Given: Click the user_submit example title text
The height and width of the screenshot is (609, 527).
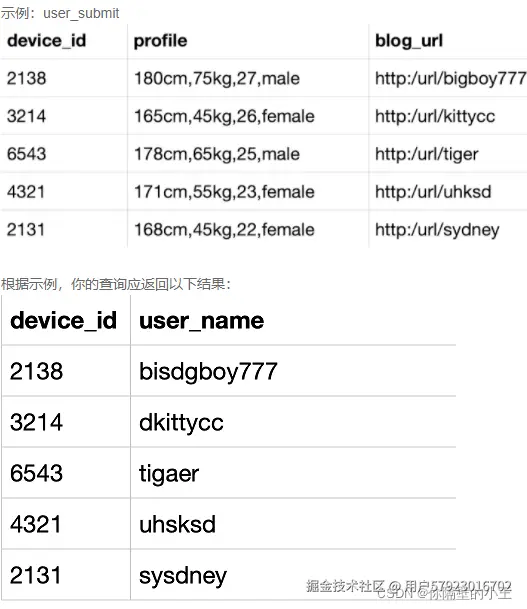Looking at the screenshot, I should [x=60, y=13].
